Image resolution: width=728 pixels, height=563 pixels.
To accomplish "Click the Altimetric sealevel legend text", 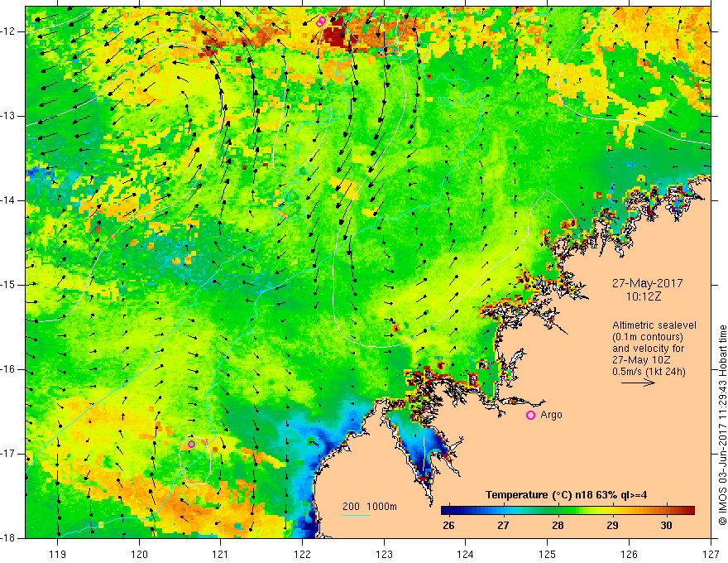I will tap(654, 325).
